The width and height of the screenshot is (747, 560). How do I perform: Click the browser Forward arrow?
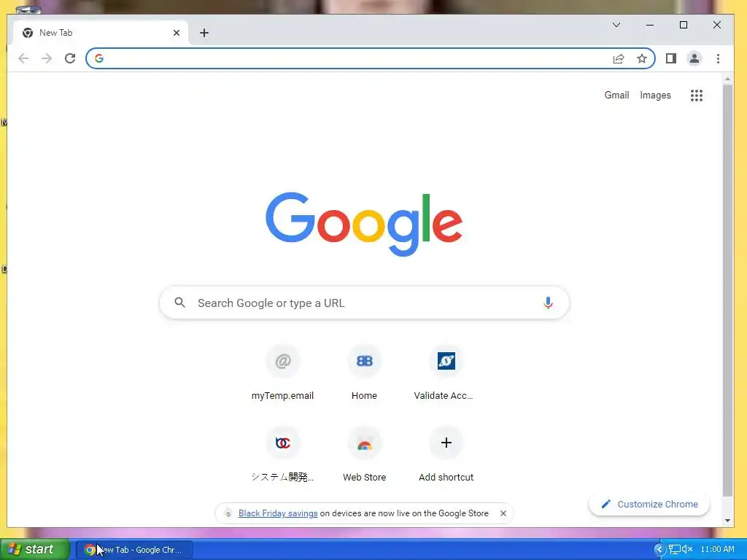(47, 58)
